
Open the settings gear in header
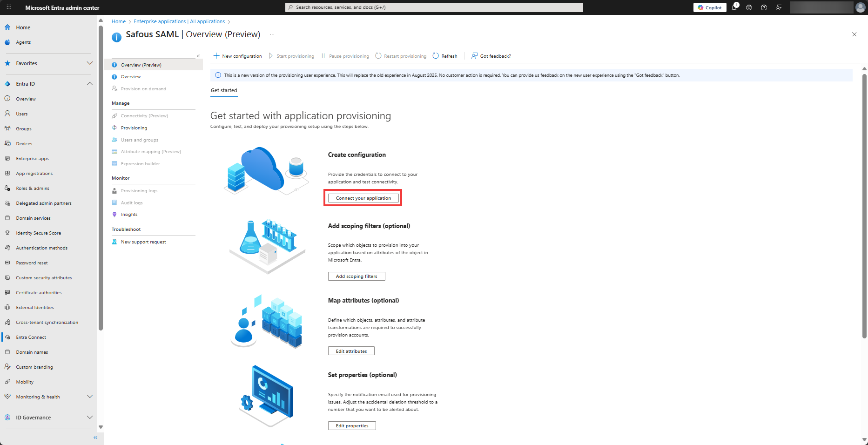[x=749, y=7]
